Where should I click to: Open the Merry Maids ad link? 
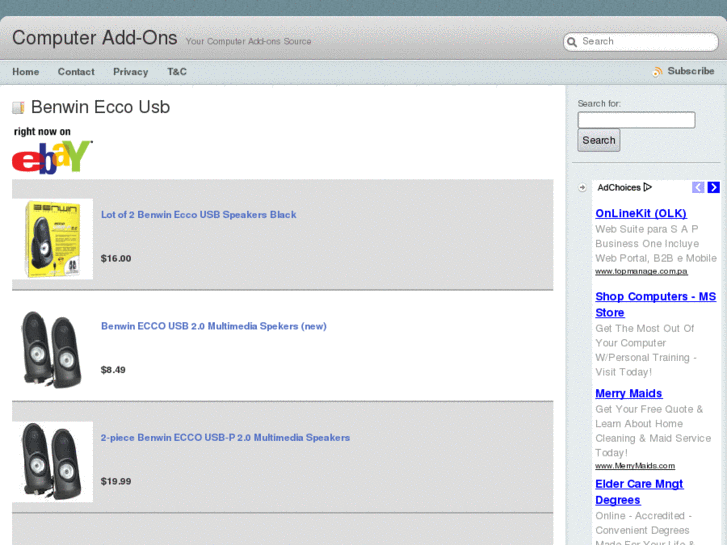click(x=628, y=393)
